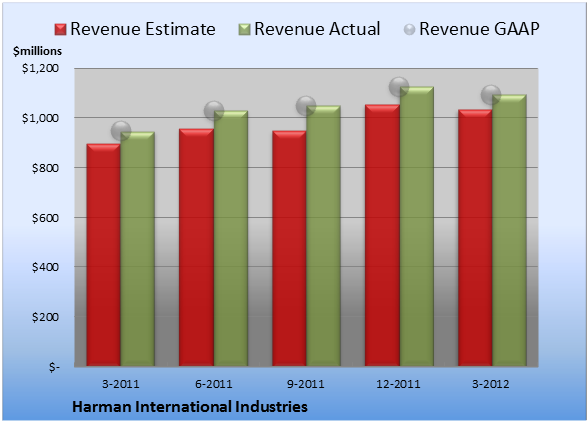Select the 9-2011 red estimate bar
This screenshot has width=588, height=422.
[x=289, y=248]
